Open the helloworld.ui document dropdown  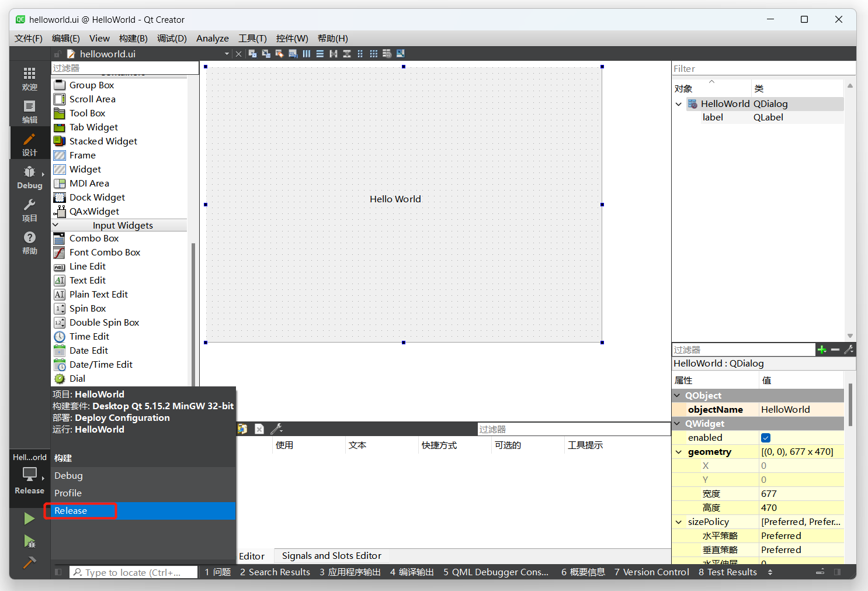(x=227, y=54)
